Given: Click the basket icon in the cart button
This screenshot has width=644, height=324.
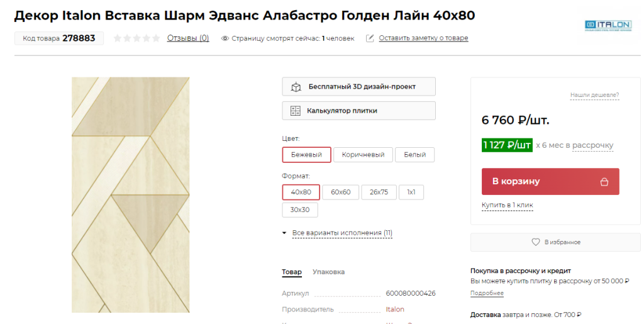Looking at the screenshot, I should click(604, 182).
